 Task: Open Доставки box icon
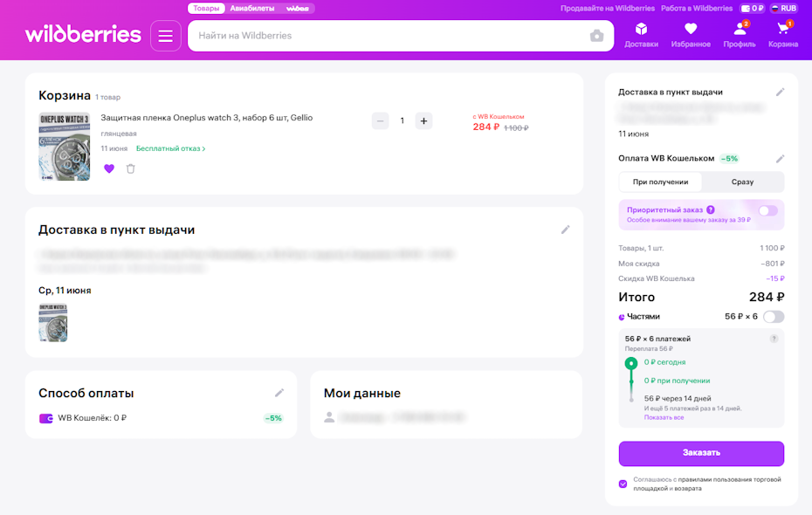coord(641,29)
